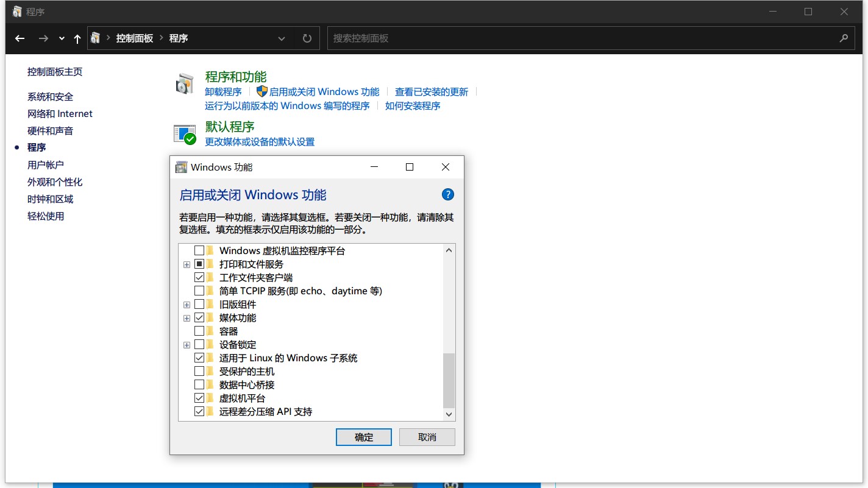868x488 pixels.
Task: Open 外观和个性化 category
Action: pos(55,182)
